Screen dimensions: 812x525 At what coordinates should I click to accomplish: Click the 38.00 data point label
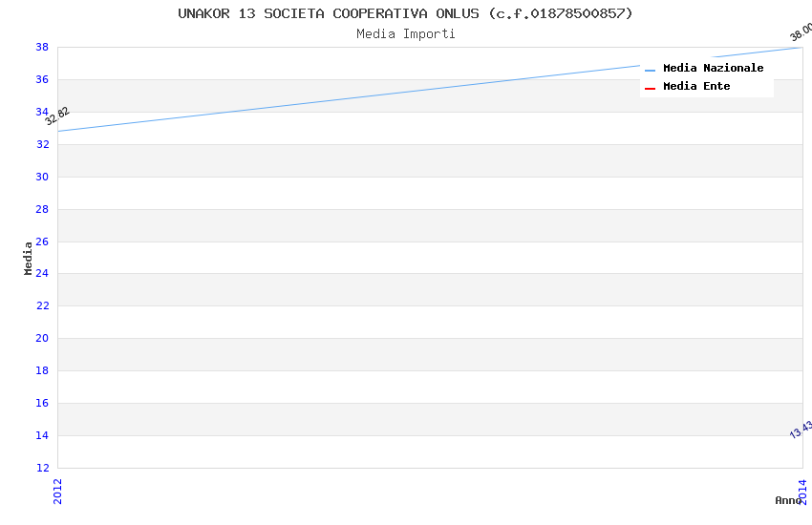(x=801, y=31)
